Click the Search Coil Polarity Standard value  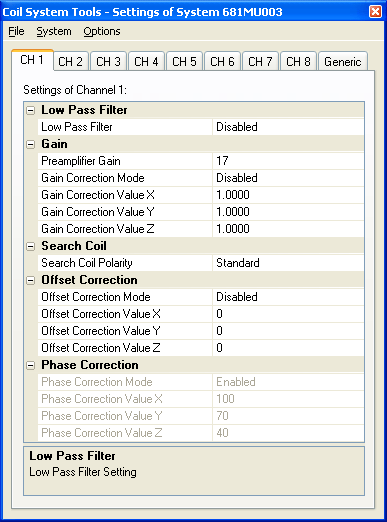click(288, 263)
